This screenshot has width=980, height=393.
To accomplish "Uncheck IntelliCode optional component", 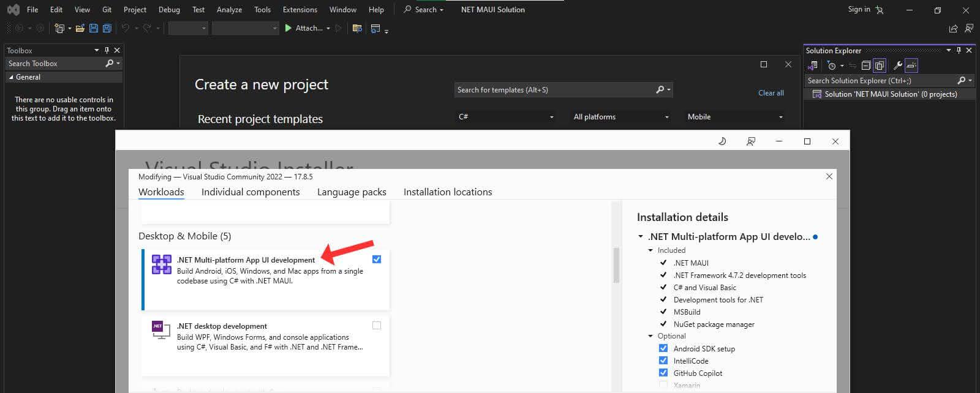I will [x=663, y=361].
